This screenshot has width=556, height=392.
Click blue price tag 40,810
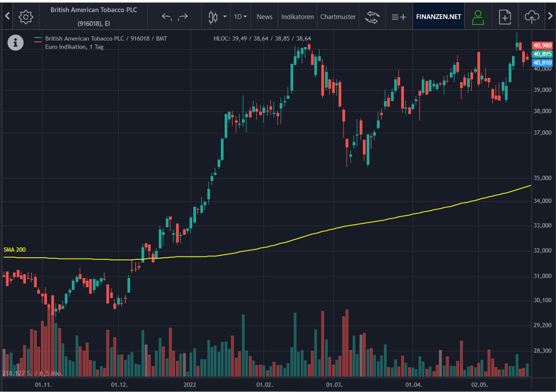click(542, 63)
